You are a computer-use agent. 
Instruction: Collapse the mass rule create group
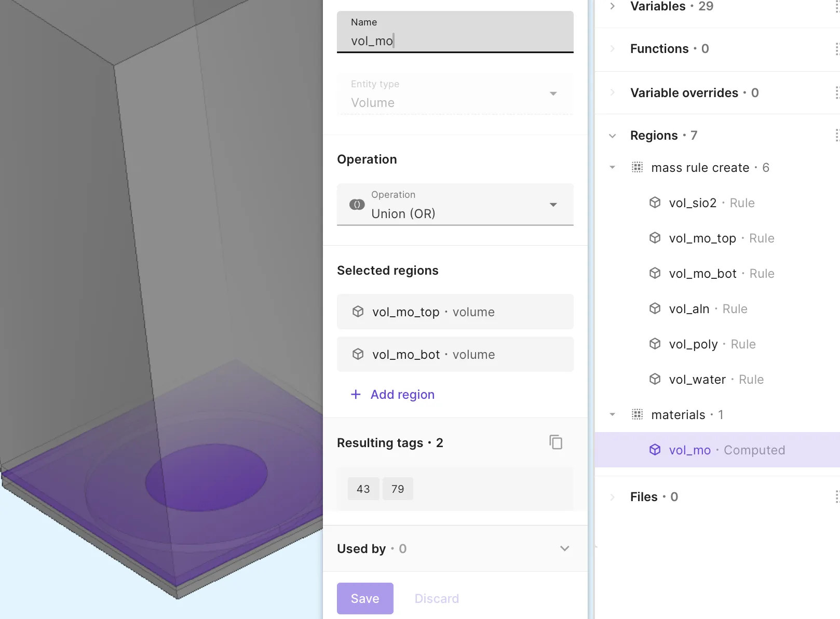point(613,167)
